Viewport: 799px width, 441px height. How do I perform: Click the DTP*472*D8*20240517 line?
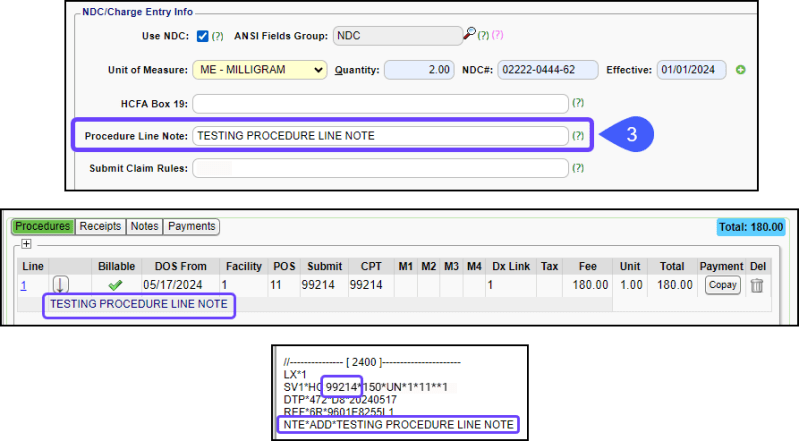click(340, 400)
